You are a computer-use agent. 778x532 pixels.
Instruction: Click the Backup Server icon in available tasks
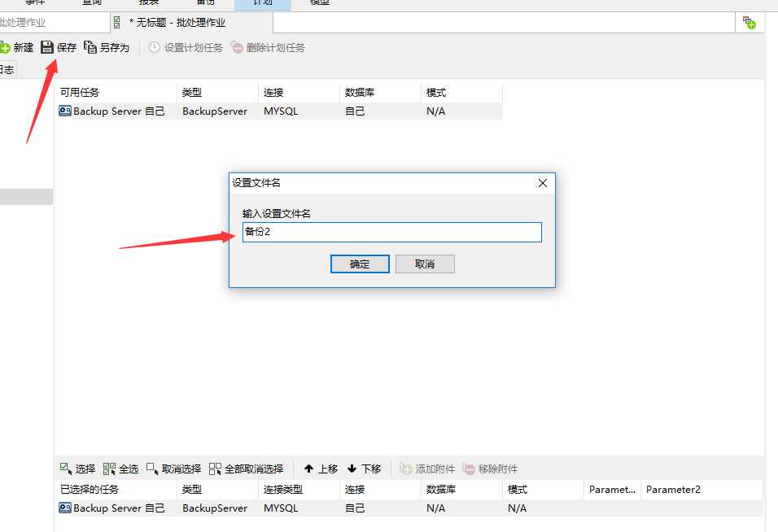[x=65, y=111]
